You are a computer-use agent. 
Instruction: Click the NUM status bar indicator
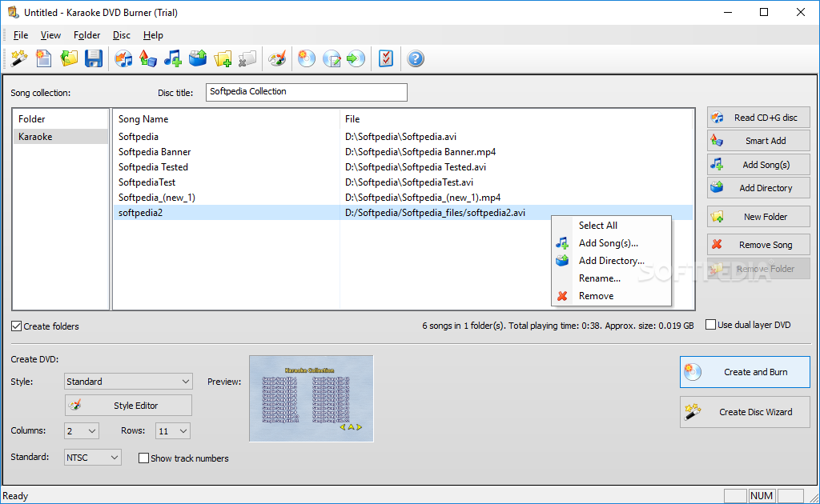(762, 496)
